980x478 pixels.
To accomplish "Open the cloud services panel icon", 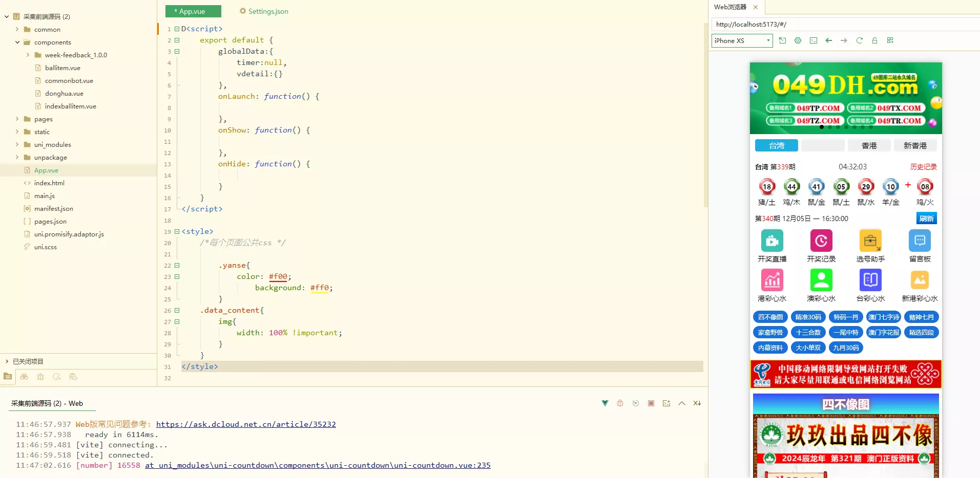I will [x=73, y=377].
